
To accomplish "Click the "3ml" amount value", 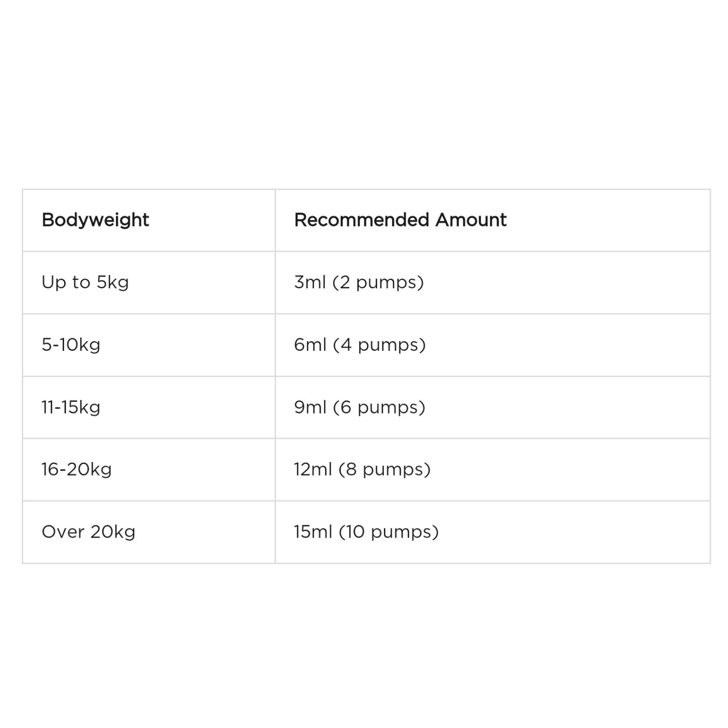I will click(310, 282).
